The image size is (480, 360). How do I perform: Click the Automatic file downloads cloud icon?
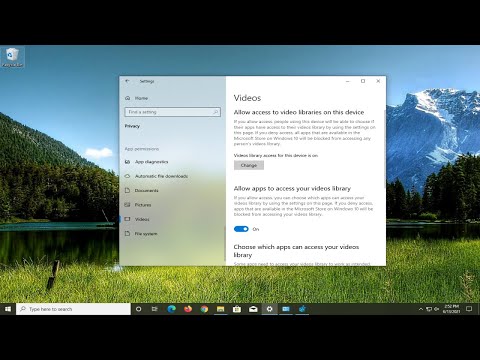(127, 176)
